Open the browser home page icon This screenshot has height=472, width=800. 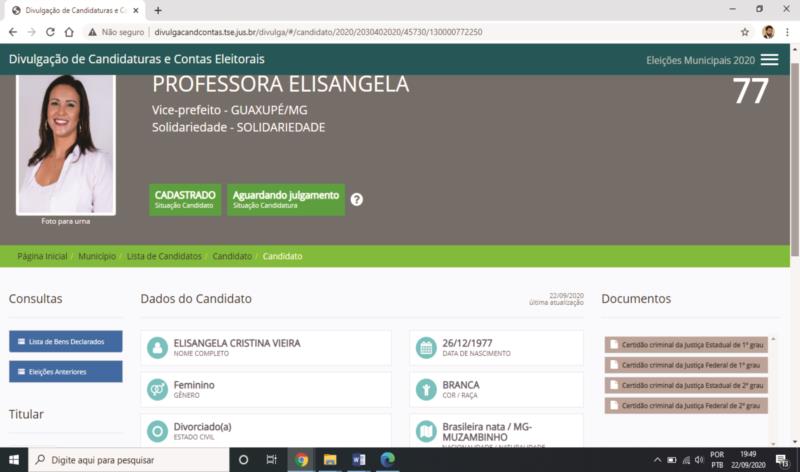click(69, 32)
